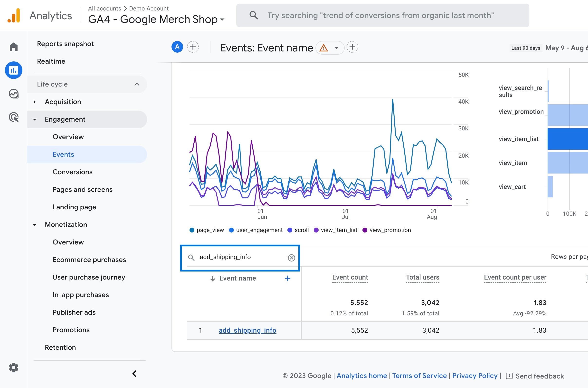Click the Send feedback icon
The width and height of the screenshot is (588, 388).
coord(509,376)
